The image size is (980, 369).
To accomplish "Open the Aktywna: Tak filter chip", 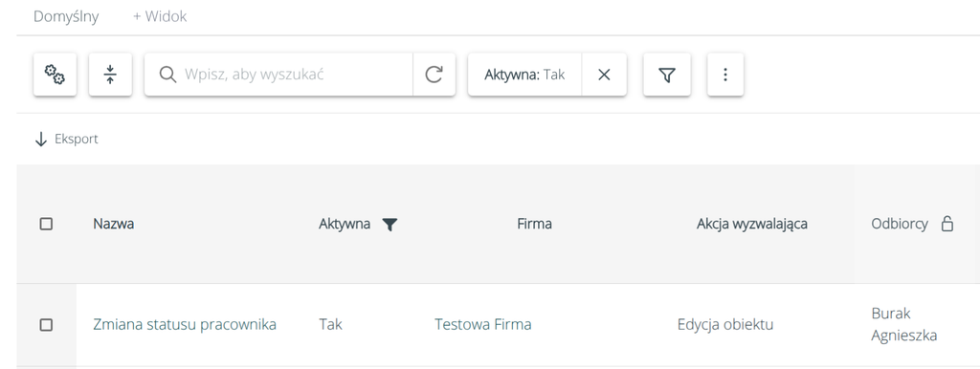I will pos(524,75).
